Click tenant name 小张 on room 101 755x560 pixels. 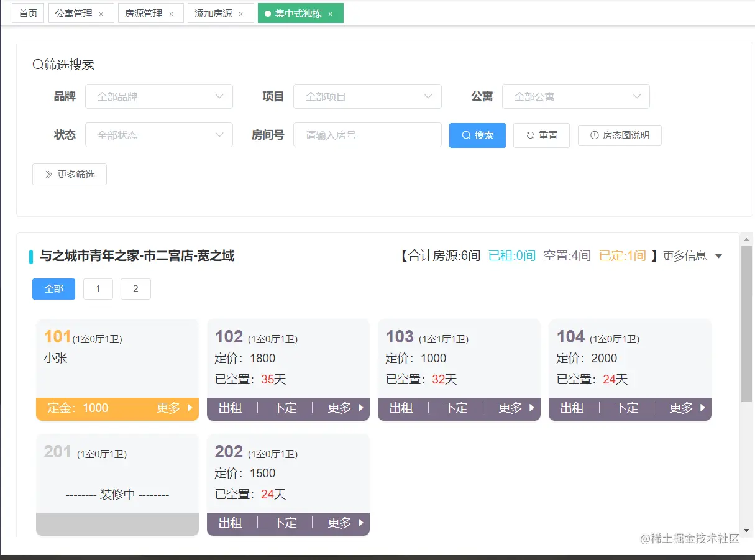coord(55,359)
